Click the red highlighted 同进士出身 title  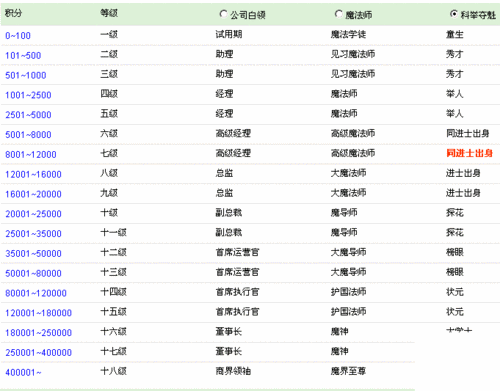click(469, 153)
